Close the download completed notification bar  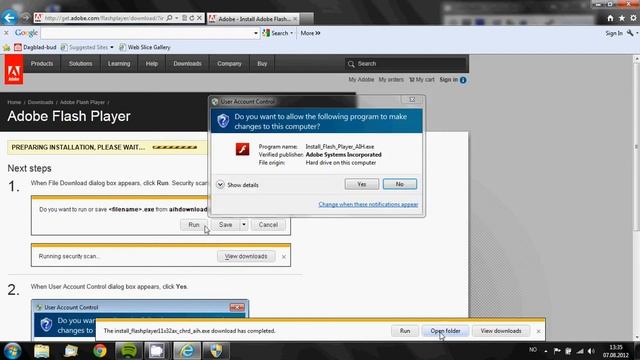click(538, 331)
